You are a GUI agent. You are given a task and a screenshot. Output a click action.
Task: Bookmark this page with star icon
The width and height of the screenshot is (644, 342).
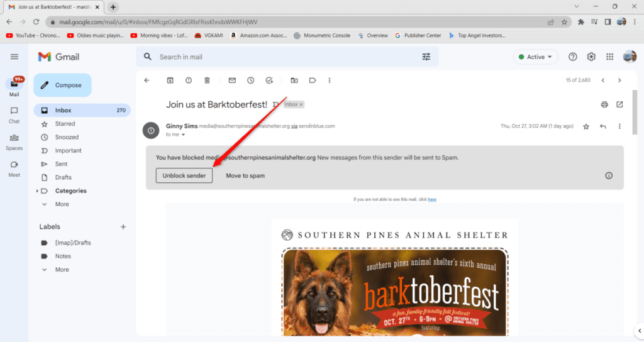coord(564,22)
